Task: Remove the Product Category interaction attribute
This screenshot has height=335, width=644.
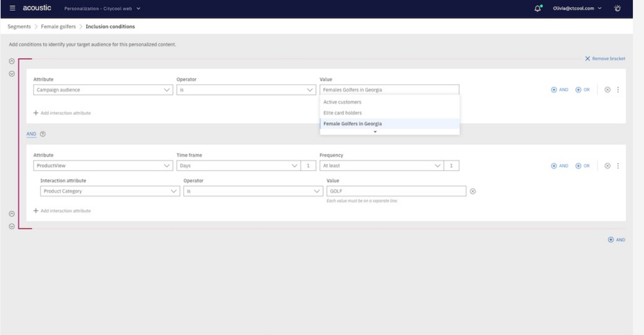Action: click(473, 191)
